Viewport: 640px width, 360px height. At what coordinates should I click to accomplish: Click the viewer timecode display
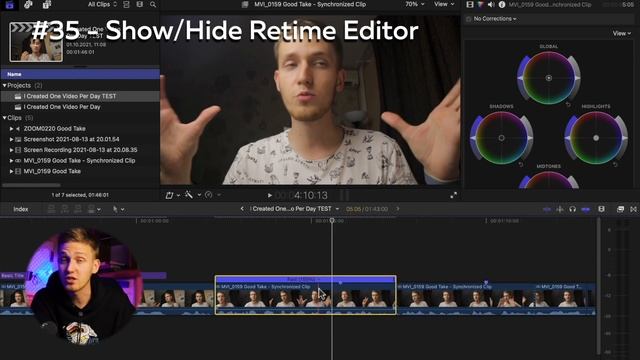tap(302, 196)
